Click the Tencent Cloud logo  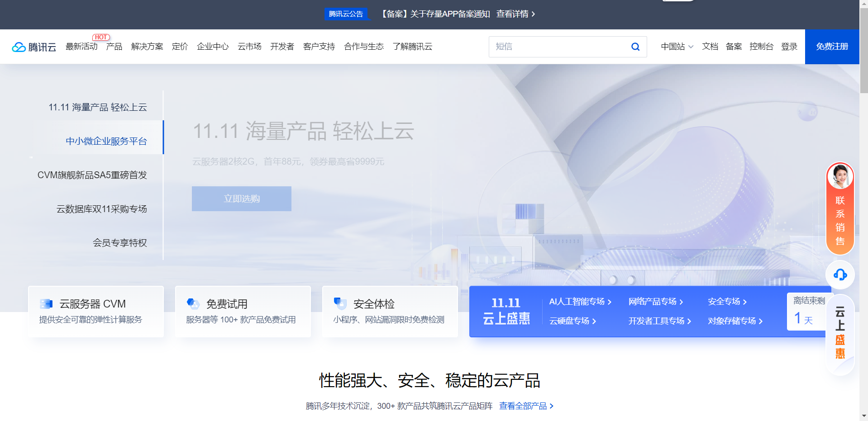tap(34, 47)
